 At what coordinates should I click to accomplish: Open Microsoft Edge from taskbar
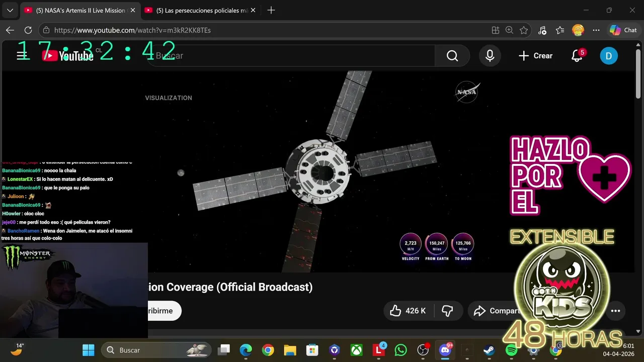(x=246, y=350)
